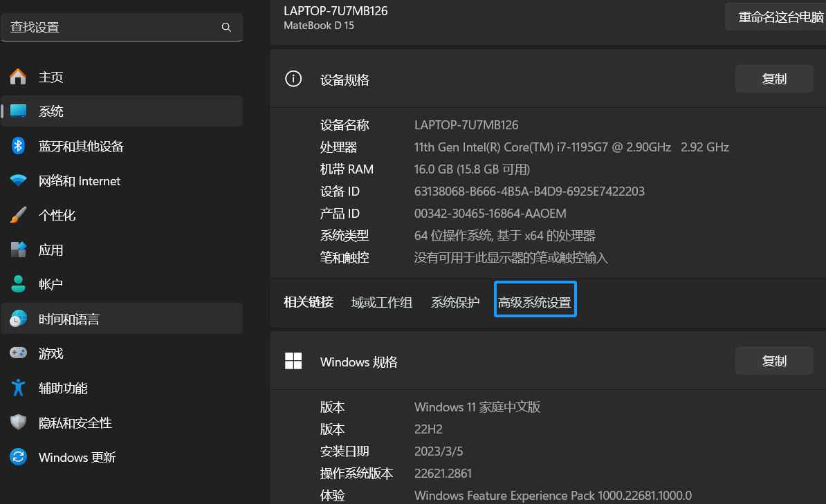Click 重命名这台电脑 button
826x504 pixels.
(x=775, y=17)
